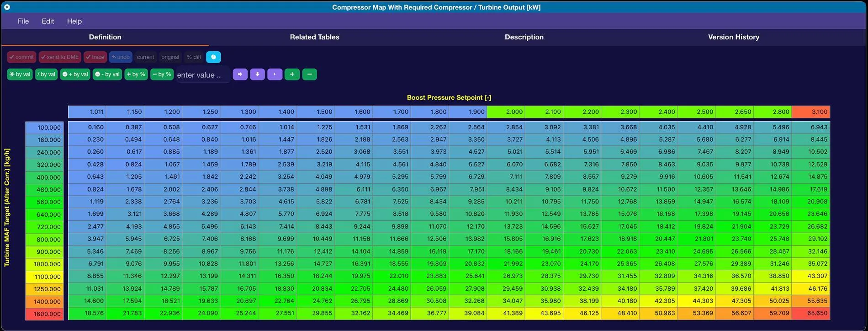The image size is (868, 331).
Task: Select table cell with value 2.539
Action: (x=277, y=164)
